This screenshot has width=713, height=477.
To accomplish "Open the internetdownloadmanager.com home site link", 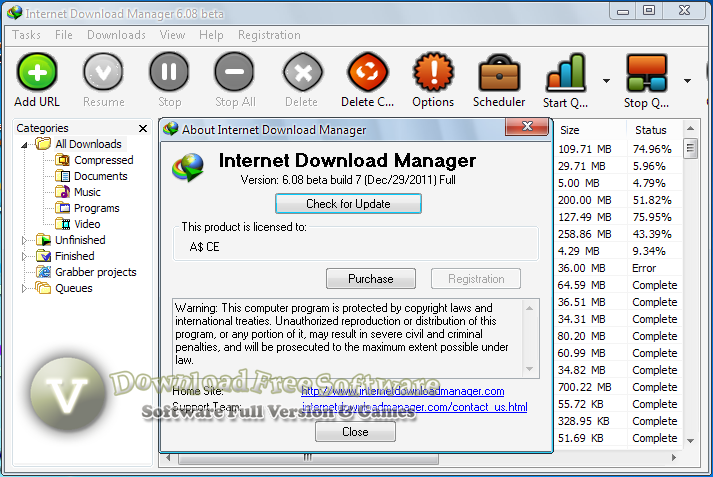I will [x=402, y=391].
